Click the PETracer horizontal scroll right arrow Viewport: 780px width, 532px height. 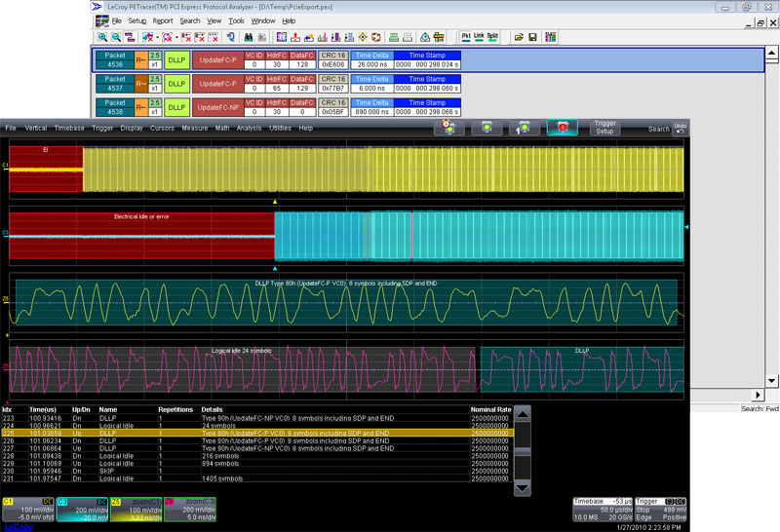tap(758, 395)
